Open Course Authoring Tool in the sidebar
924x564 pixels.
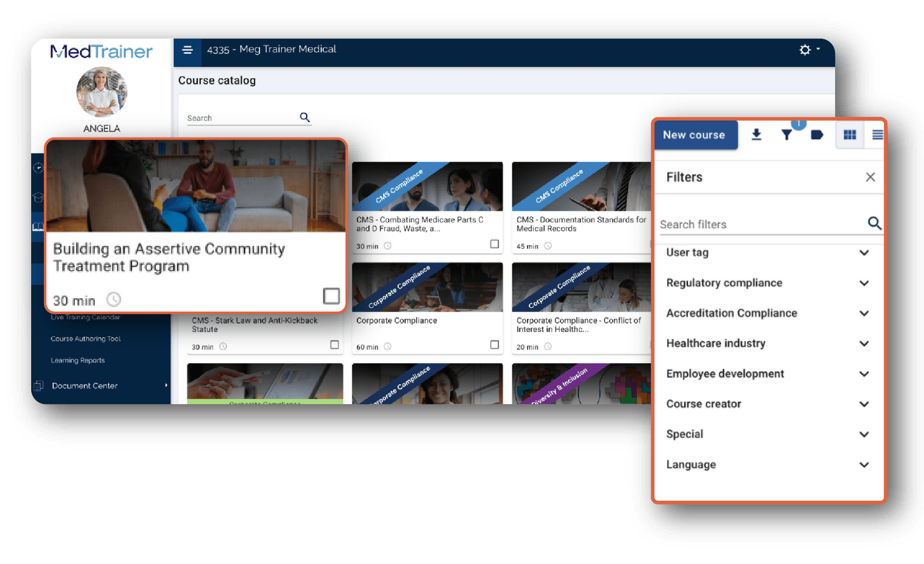(86, 339)
